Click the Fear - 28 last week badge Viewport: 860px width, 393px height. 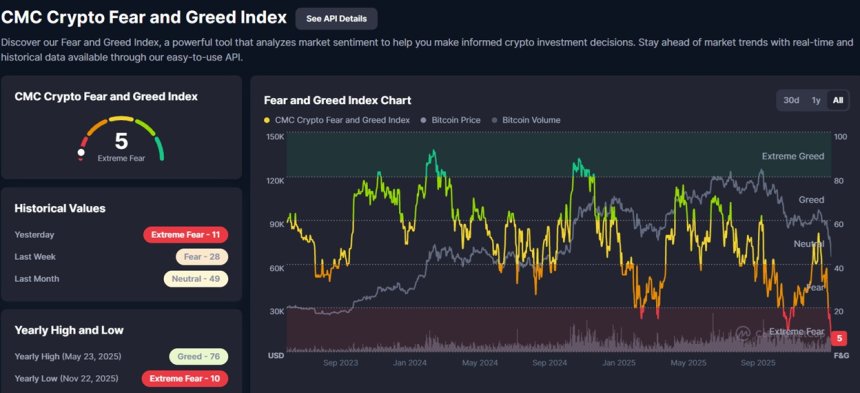coord(201,257)
